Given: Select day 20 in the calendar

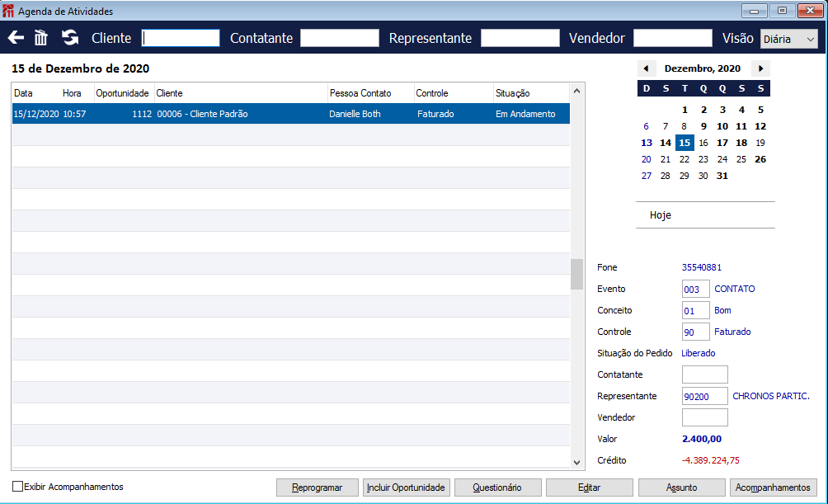Looking at the screenshot, I should [647, 159].
